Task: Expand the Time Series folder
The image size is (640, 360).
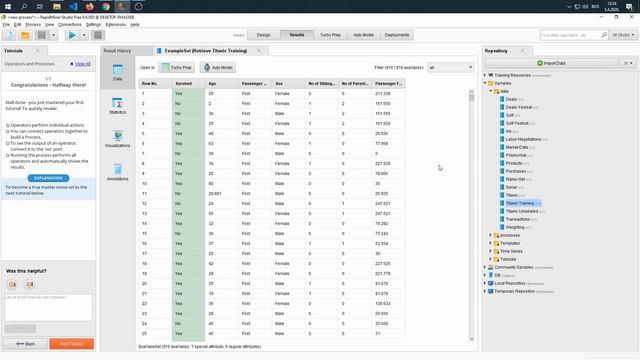Action: 491,251
